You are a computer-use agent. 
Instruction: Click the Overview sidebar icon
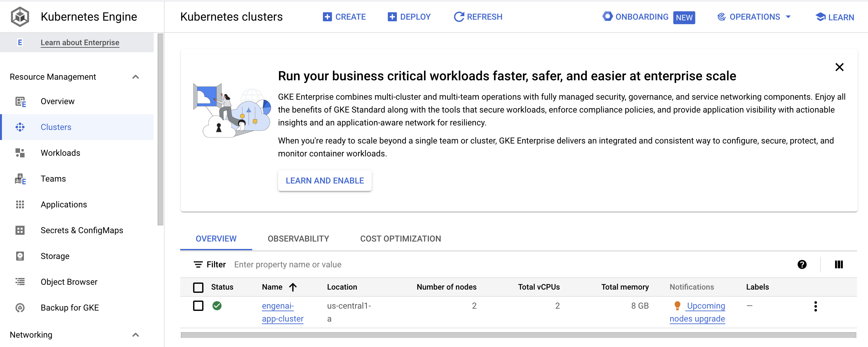[21, 102]
